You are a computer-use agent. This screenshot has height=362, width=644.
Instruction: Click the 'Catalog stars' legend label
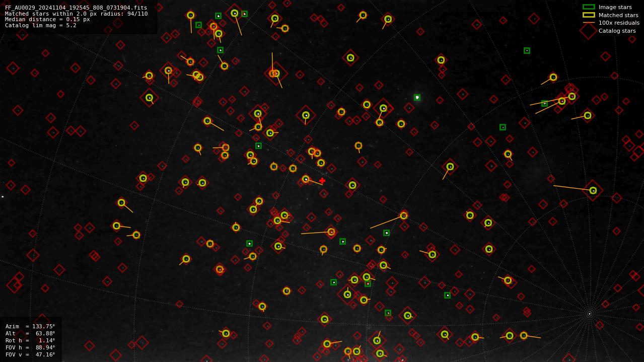pos(617,31)
